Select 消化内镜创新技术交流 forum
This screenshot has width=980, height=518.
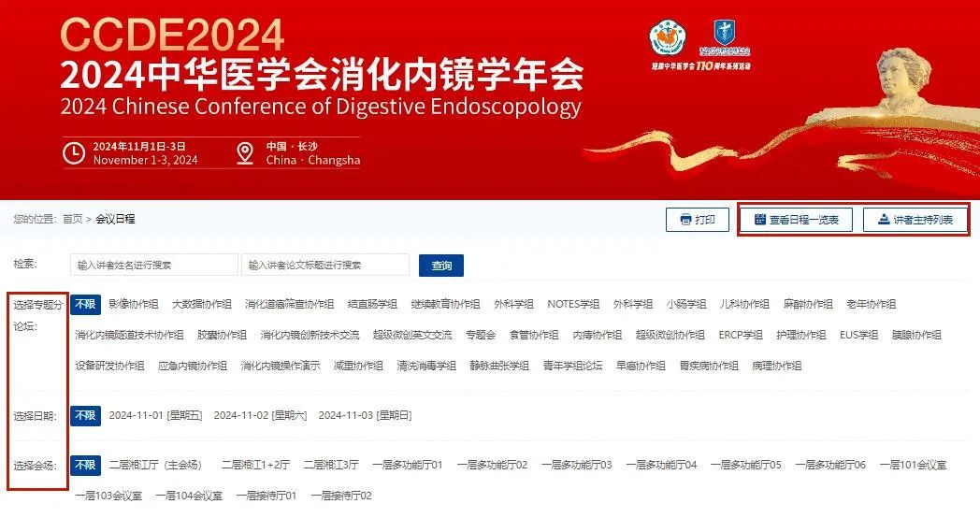click(x=310, y=335)
